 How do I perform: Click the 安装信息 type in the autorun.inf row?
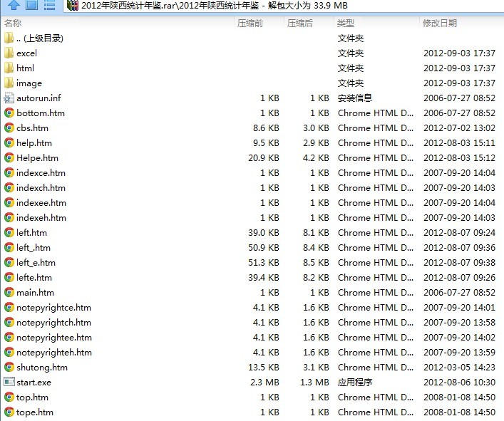click(355, 98)
